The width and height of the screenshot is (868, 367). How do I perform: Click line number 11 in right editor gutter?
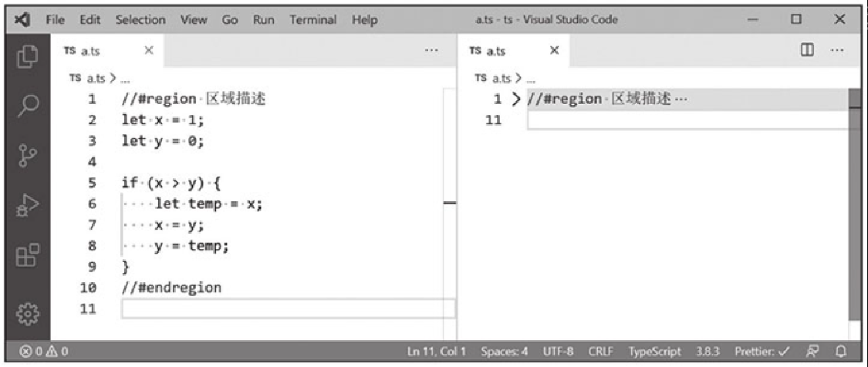coord(493,120)
